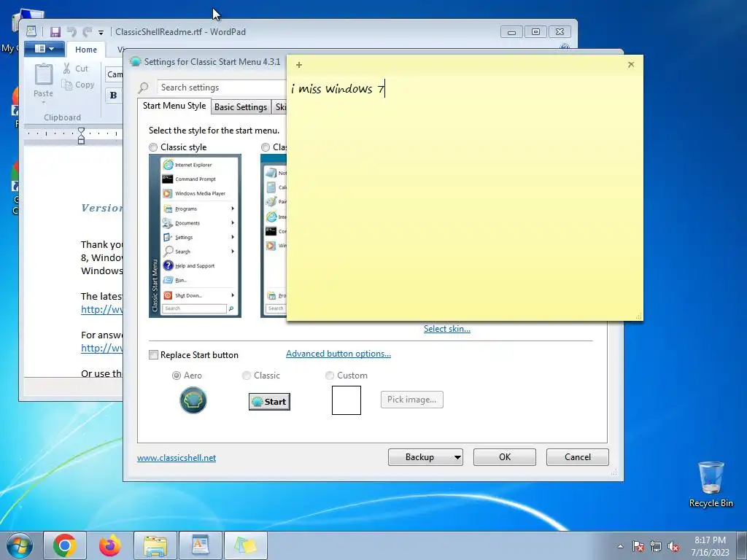
Task: Launch Google Chrome from the taskbar
Action: [x=65, y=545]
